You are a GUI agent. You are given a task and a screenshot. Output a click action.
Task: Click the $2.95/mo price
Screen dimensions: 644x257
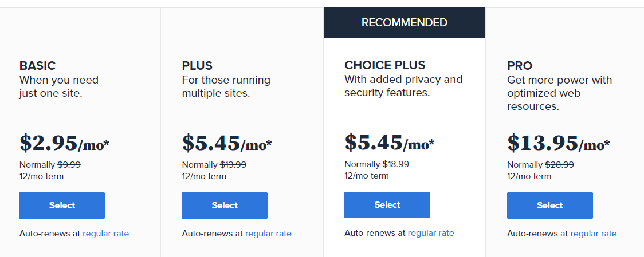coord(65,143)
